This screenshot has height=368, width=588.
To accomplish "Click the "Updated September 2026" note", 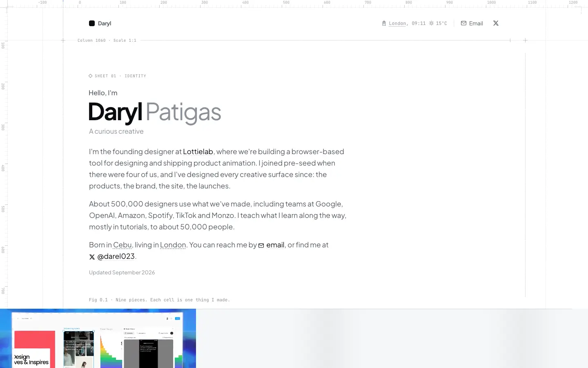I will pyautogui.click(x=122, y=272).
